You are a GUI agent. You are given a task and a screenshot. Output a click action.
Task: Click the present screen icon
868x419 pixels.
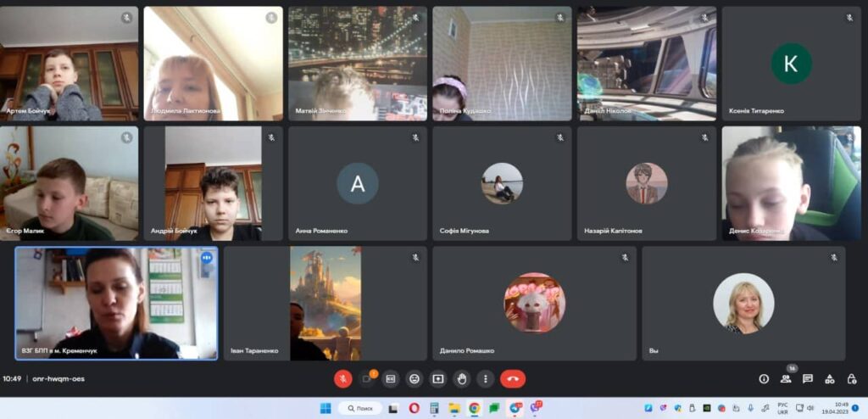click(438, 379)
